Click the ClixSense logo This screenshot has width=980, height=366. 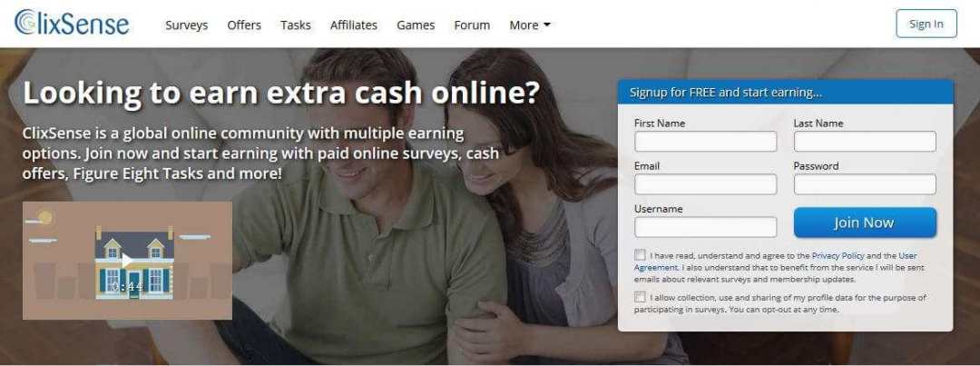click(x=72, y=23)
